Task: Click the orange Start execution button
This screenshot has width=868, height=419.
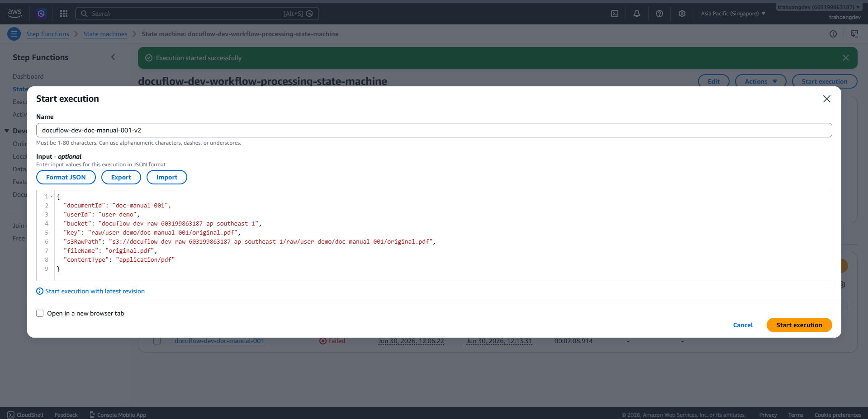Action: (799, 325)
